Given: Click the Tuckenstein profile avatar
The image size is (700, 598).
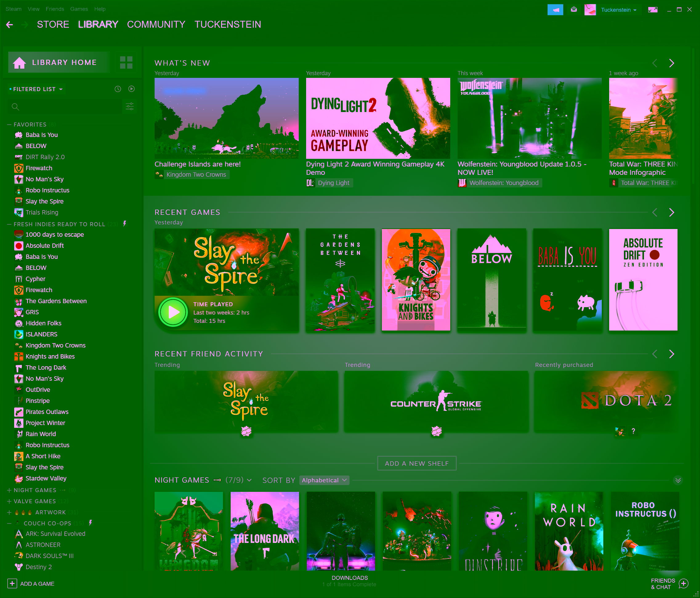Looking at the screenshot, I should (x=590, y=10).
